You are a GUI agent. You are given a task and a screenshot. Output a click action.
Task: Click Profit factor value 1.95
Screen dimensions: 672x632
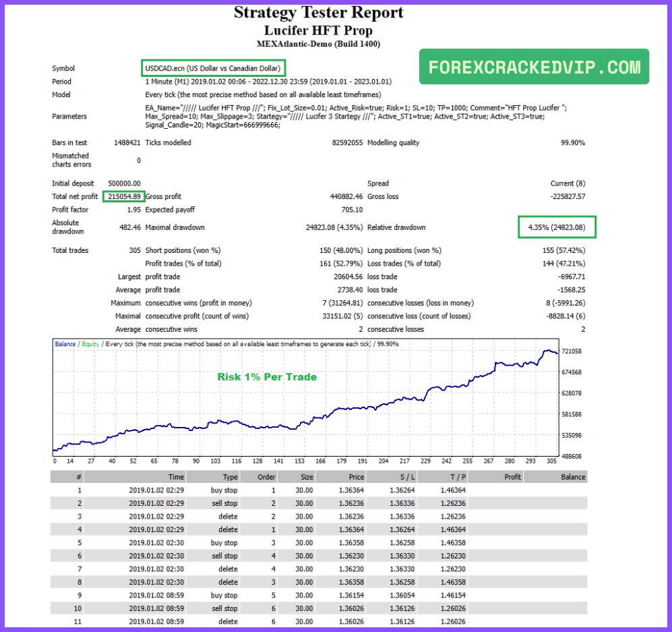(x=133, y=210)
